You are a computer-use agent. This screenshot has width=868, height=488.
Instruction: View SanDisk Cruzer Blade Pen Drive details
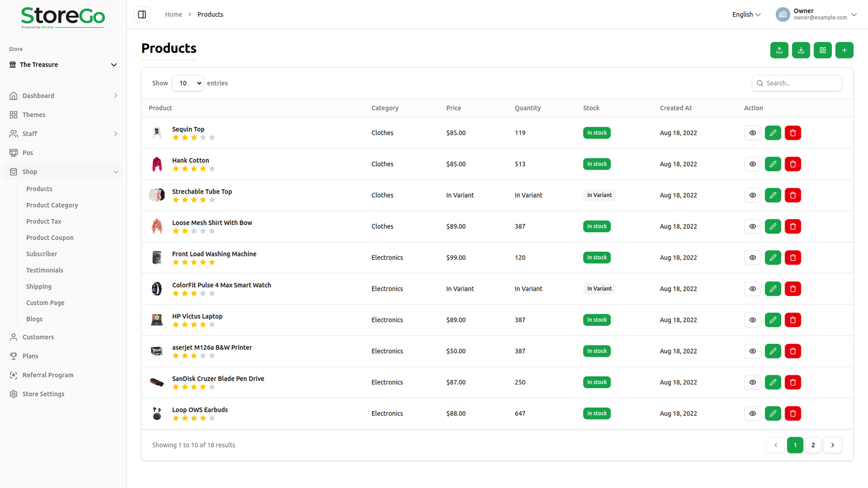click(752, 382)
